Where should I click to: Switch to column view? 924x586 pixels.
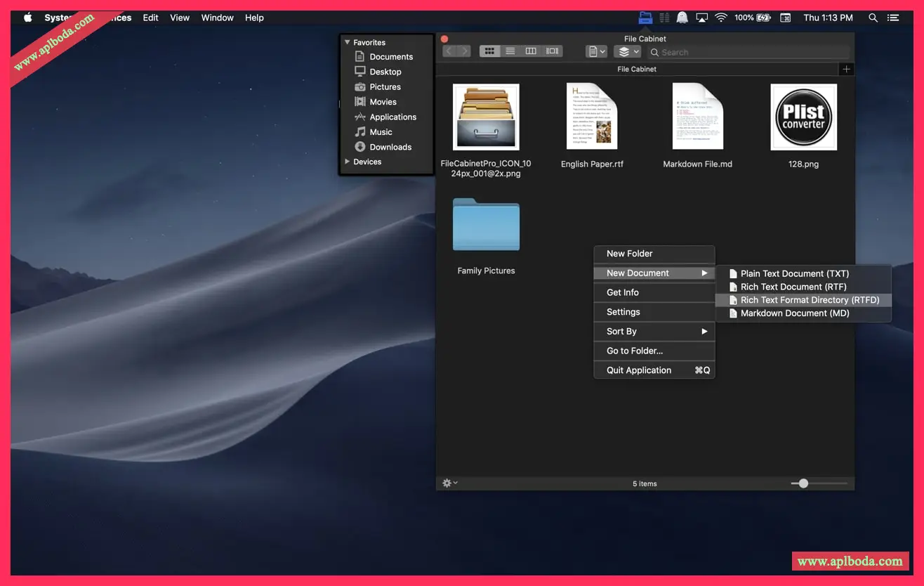point(531,51)
